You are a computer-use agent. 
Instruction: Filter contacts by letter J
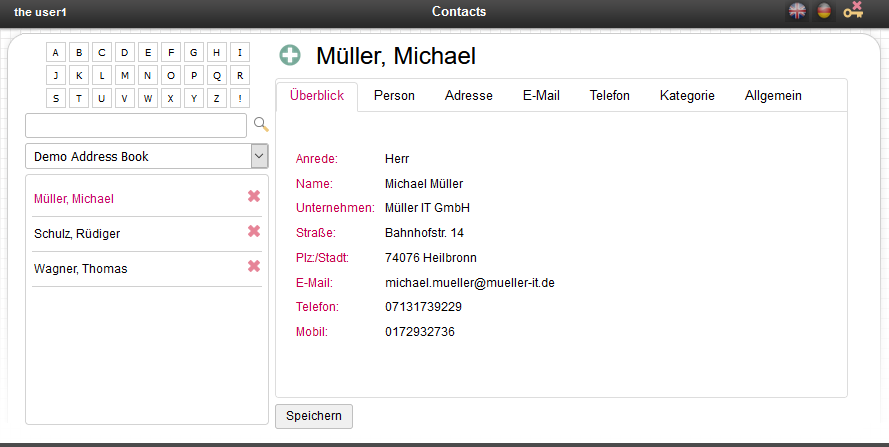[56, 75]
